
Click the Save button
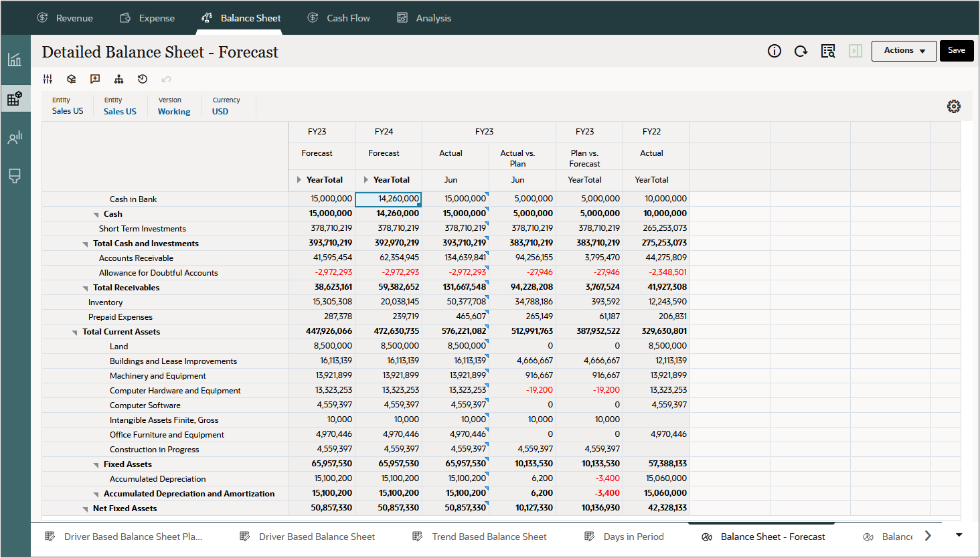pos(957,51)
